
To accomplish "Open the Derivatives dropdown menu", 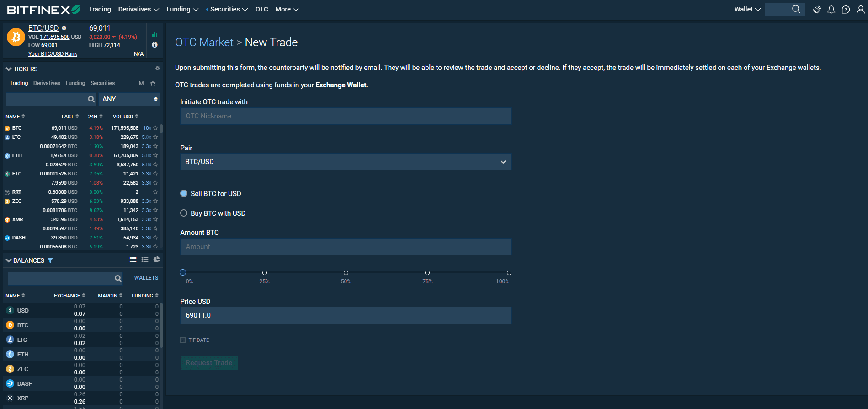I will pyautogui.click(x=138, y=9).
